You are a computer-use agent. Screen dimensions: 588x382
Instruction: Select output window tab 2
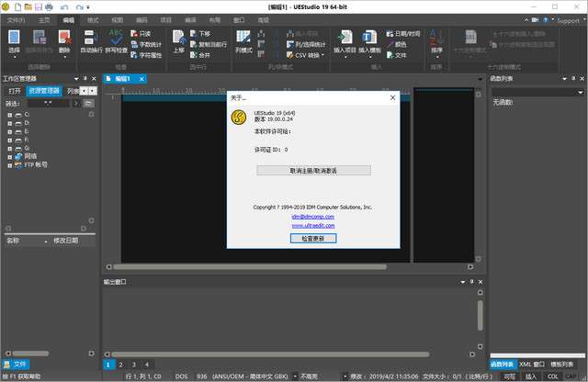[120, 365]
